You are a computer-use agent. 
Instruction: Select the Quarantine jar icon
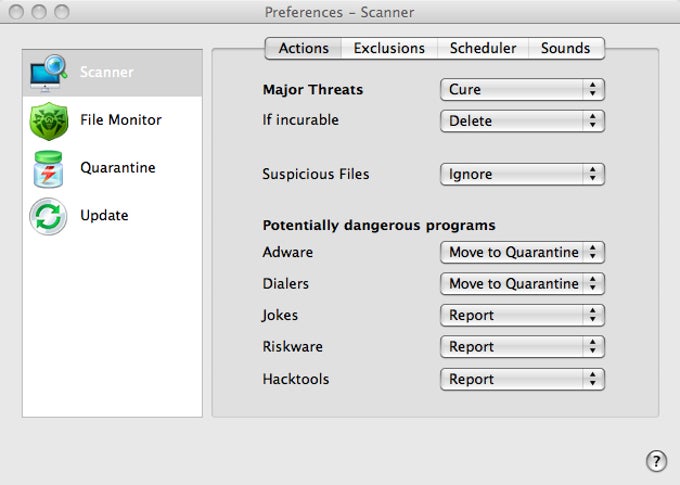pos(48,169)
